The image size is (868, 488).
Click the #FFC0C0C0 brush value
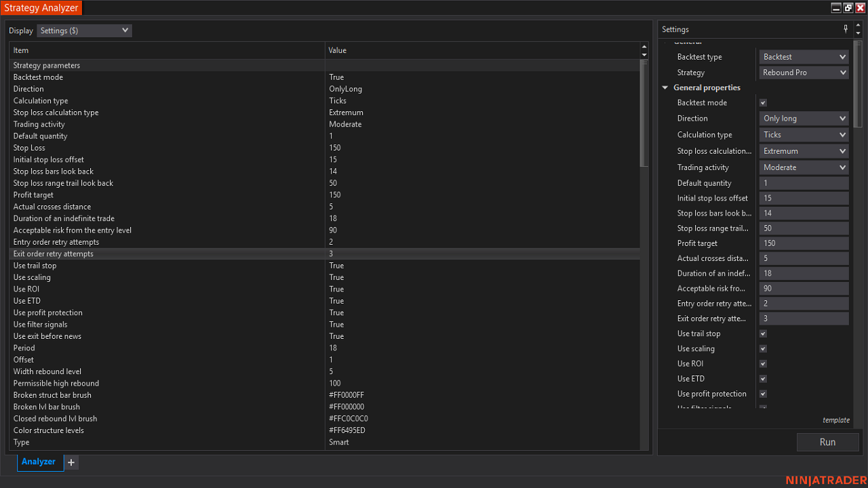(x=349, y=419)
